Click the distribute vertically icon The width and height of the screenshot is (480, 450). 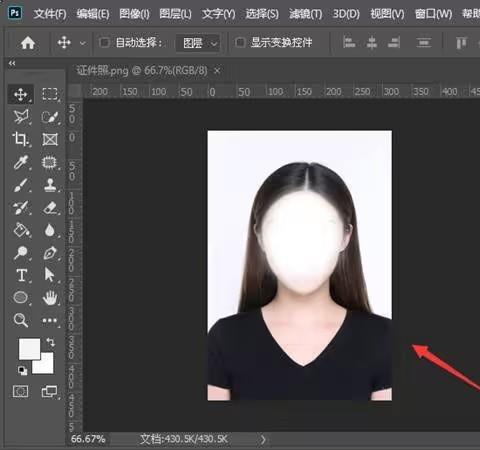click(x=424, y=43)
